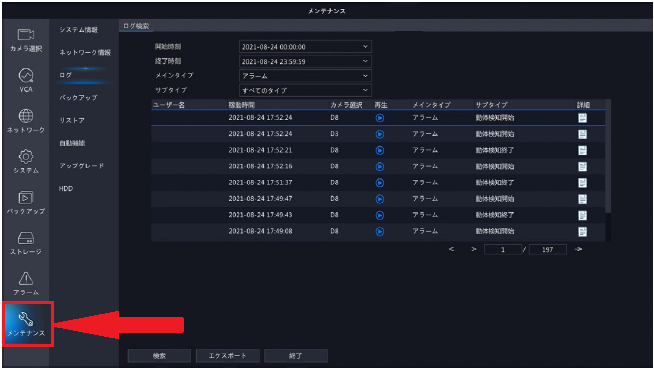Select リストア in the maintenance menu
Viewport: 654px width, 368px height.
(x=72, y=120)
